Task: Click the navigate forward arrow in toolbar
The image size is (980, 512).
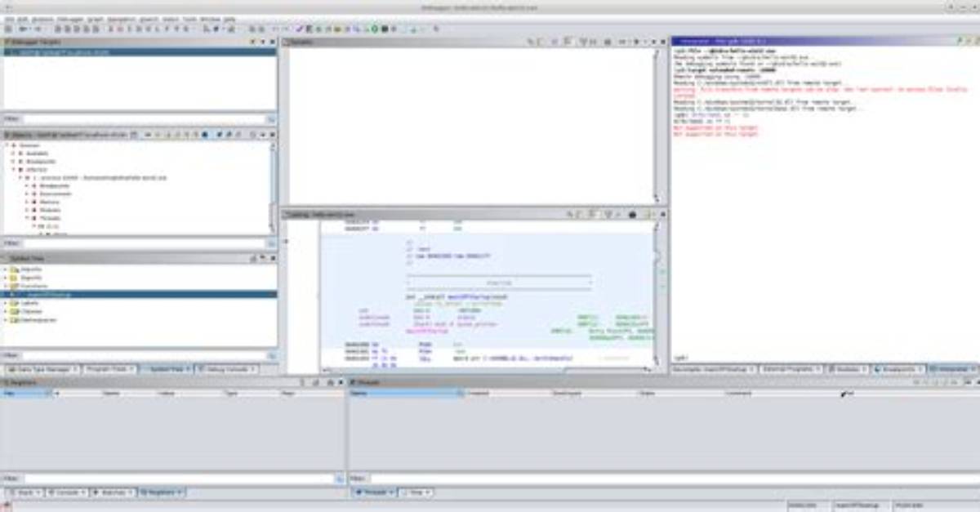Action: point(38,29)
